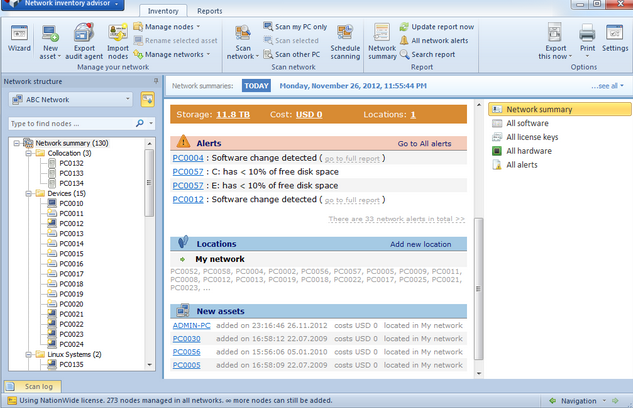
Task: Open Settings
Action: 615,38
